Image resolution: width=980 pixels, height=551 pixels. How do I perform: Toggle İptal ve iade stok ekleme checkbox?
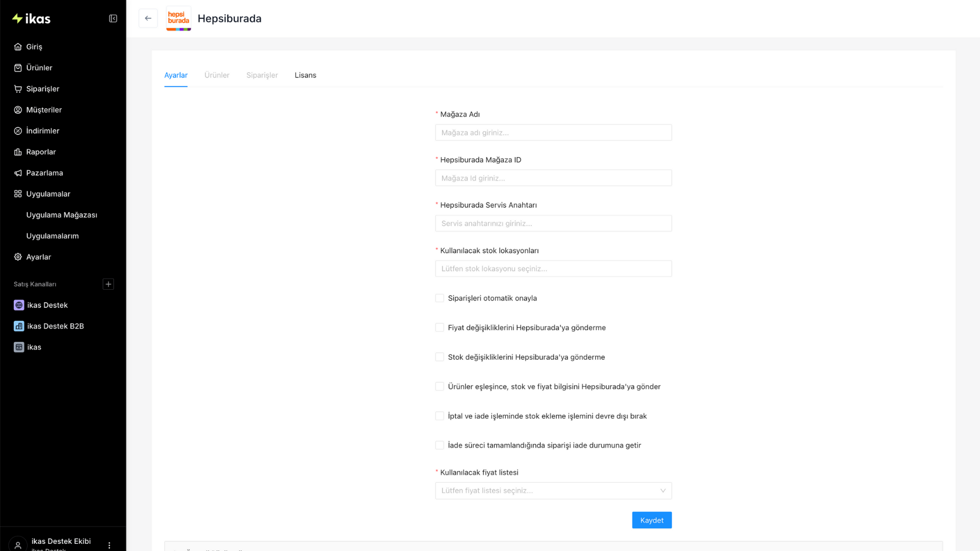(439, 416)
